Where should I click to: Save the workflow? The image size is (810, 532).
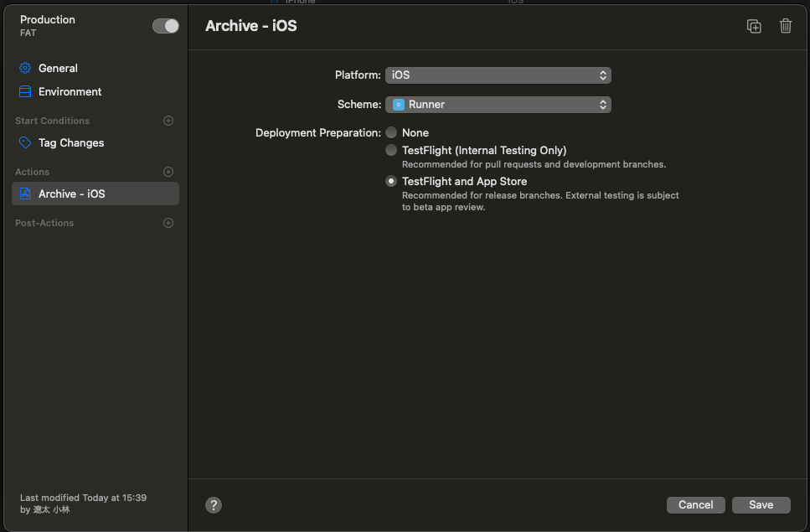pyautogui.click(x=761, y=505)
